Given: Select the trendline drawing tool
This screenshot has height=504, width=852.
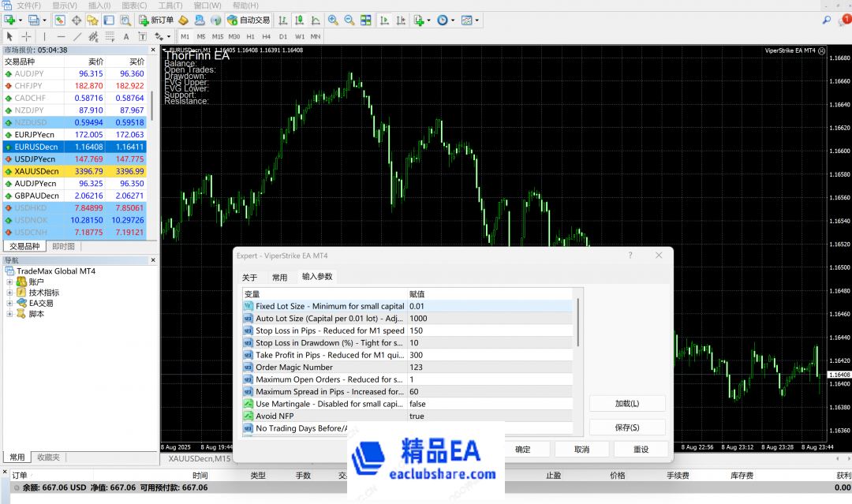Looking at the screenshot, I should pos(77,36).
